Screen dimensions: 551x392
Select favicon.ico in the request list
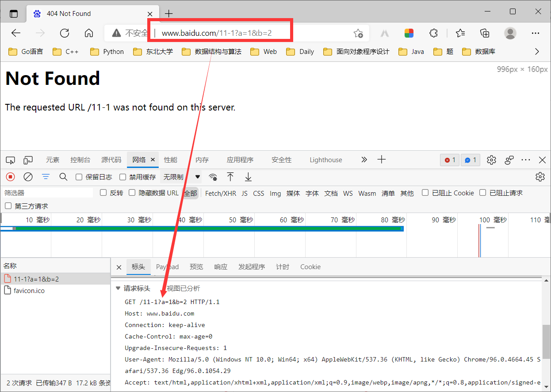pyautogui.click(x=29, y=291)
